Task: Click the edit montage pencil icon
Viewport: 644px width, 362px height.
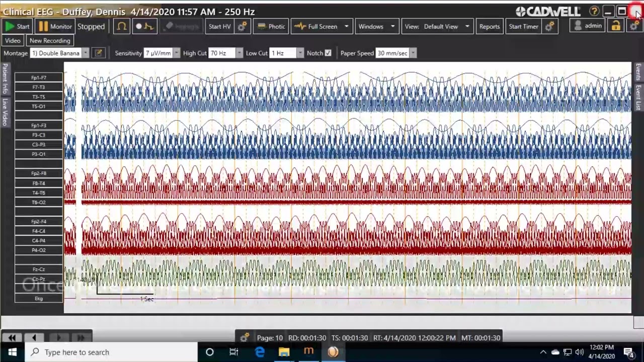Action: point(99,53)
